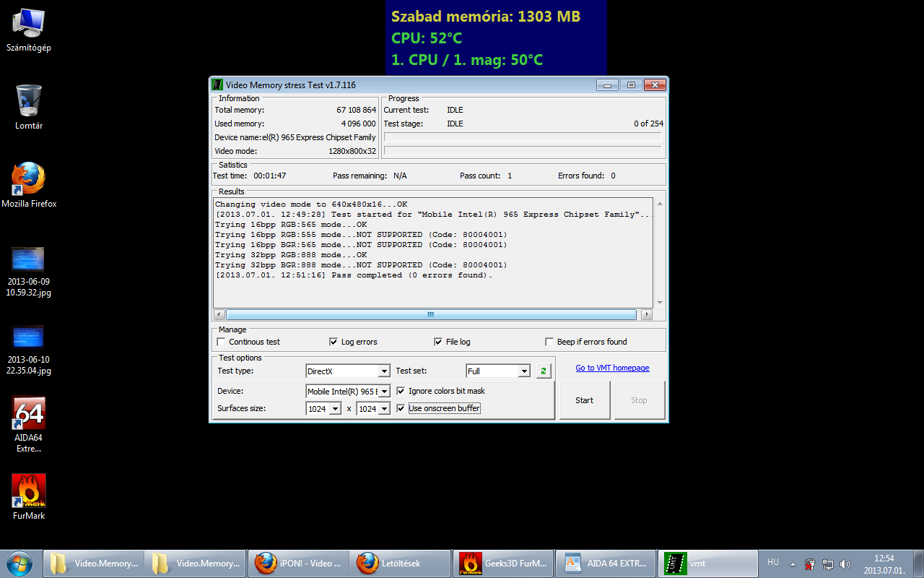Click the HU language indicator
The height and width of the screenshot is (578, 924).
773,562
